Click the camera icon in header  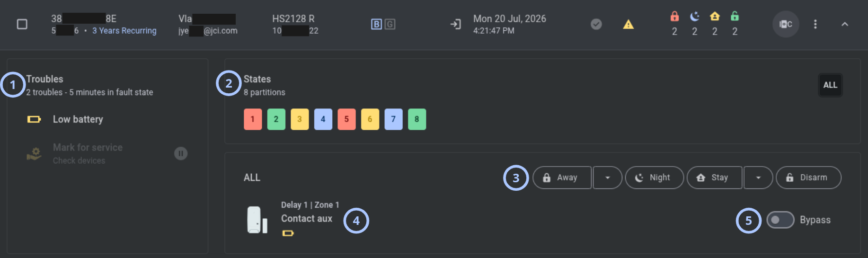pos(786,24)
